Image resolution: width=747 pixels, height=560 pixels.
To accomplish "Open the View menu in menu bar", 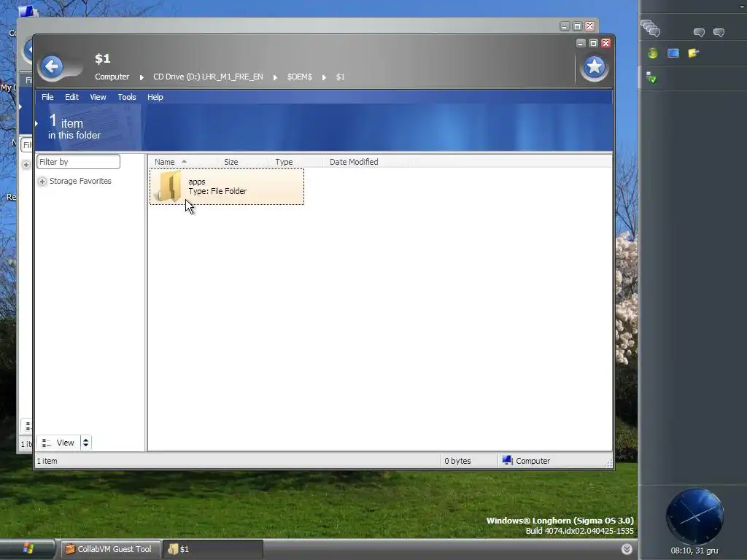I will point(98,97).
